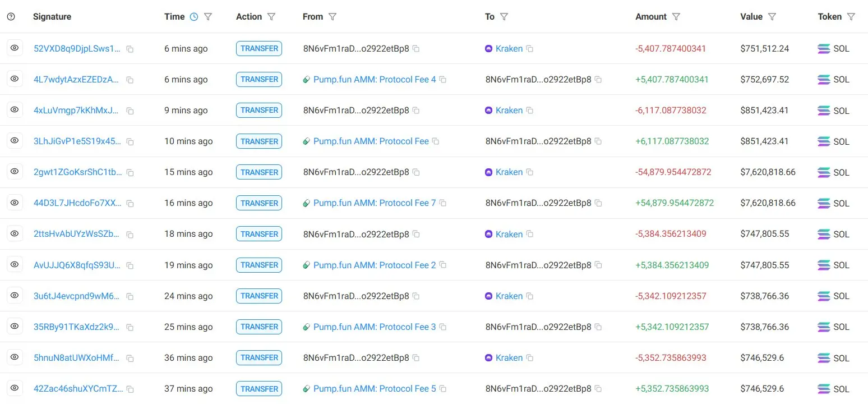Screen dimensions: 868x404
Task: Open the Action column filter
Action: (x=271, y=17)
